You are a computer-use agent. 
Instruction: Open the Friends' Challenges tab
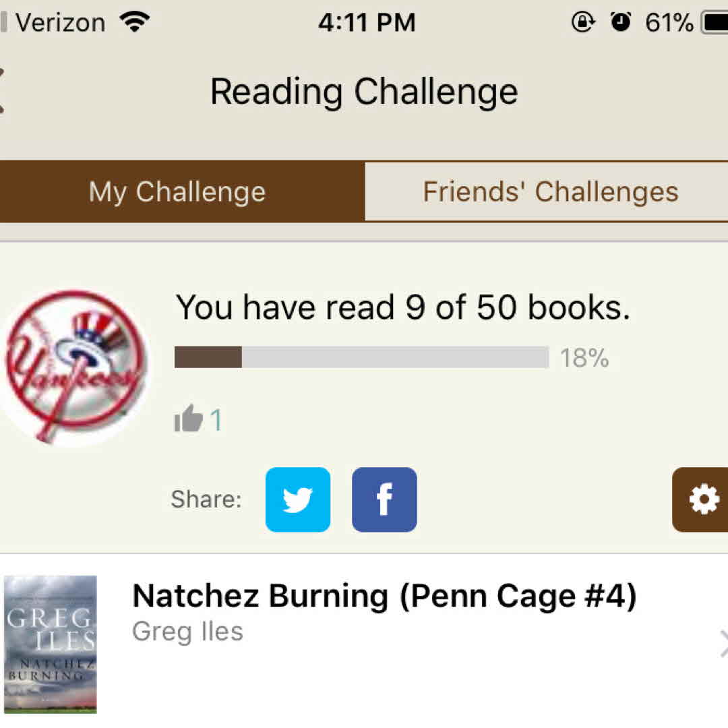coord(549,192)
